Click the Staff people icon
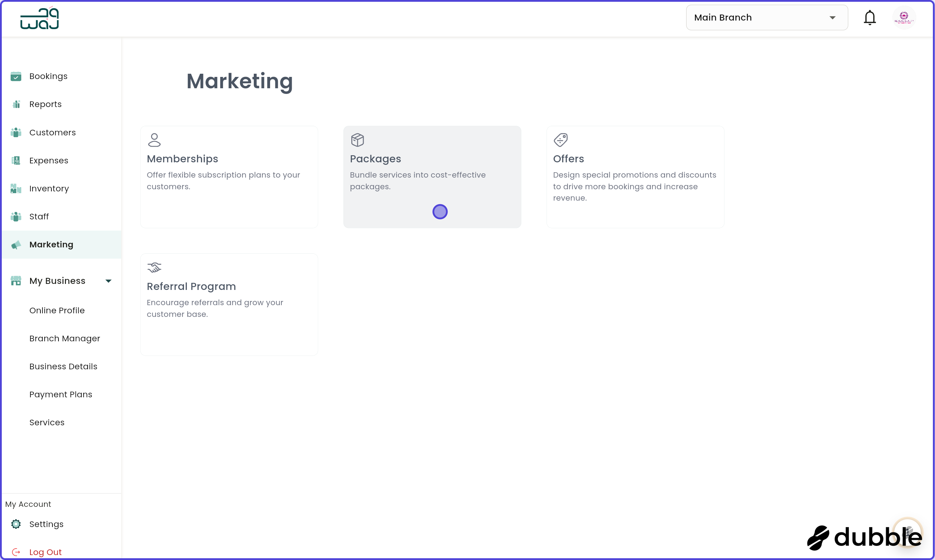This screenshot has height=560, width=935. coord(16,216)
